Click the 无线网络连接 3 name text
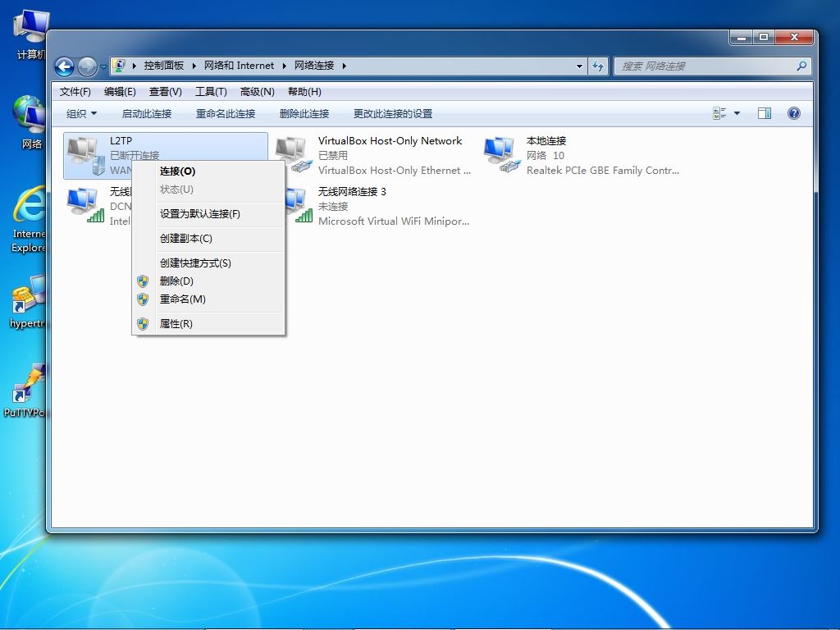The image size is (840, 630). click(x=352, y=192)
